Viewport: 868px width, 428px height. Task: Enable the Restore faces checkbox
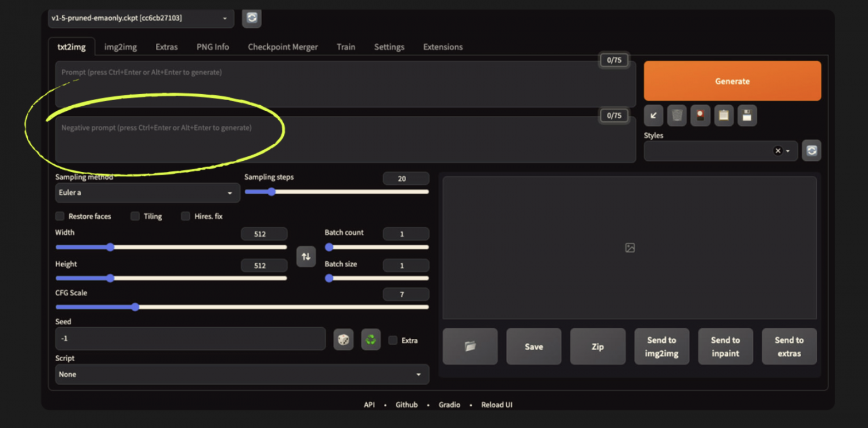60,216
